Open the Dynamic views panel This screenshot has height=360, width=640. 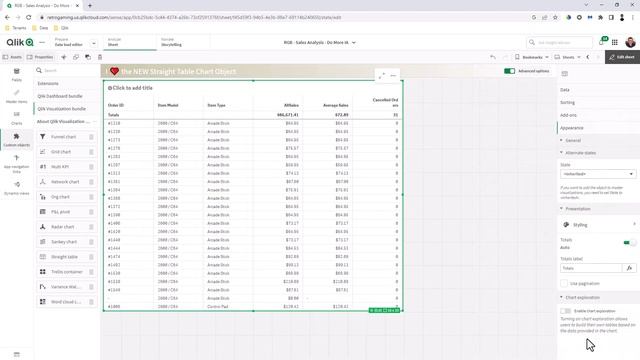16,188
